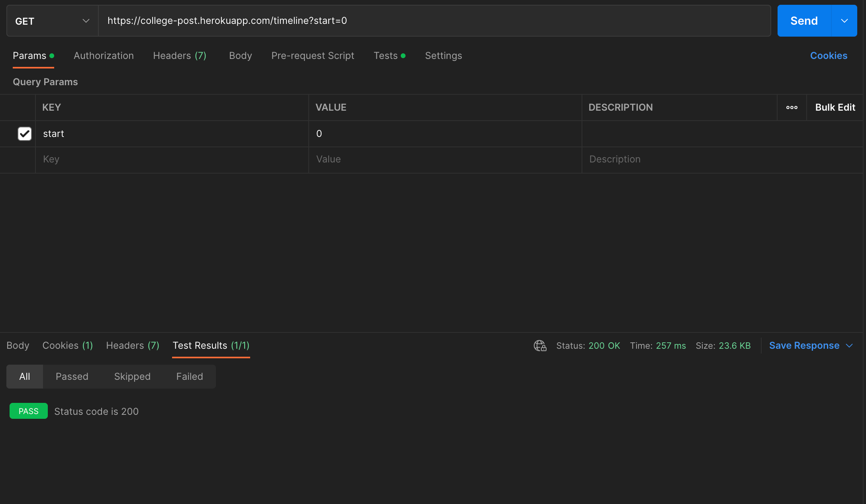
Task: Filter test results by Failed
Action: (x=190, y=377)
